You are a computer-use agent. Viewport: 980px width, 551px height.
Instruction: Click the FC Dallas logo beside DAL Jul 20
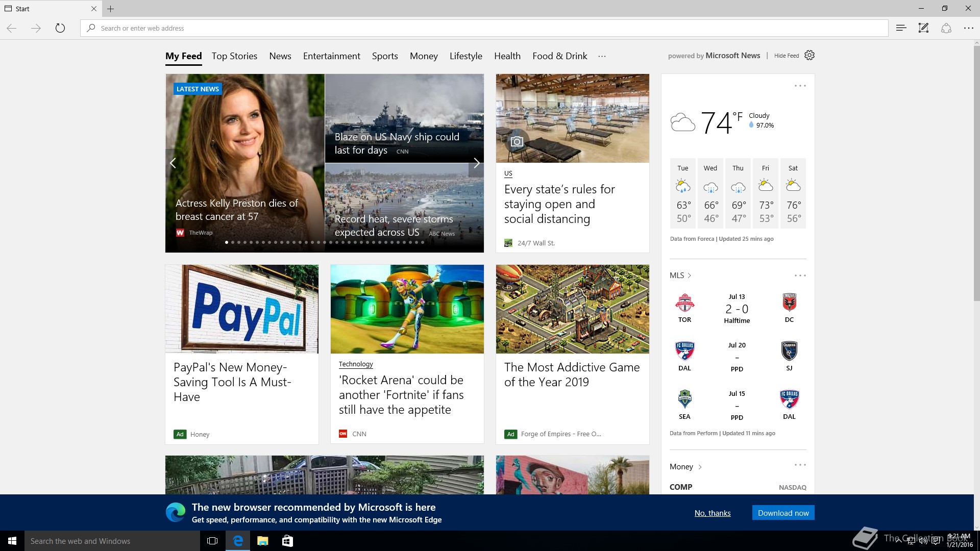[684, 351]
